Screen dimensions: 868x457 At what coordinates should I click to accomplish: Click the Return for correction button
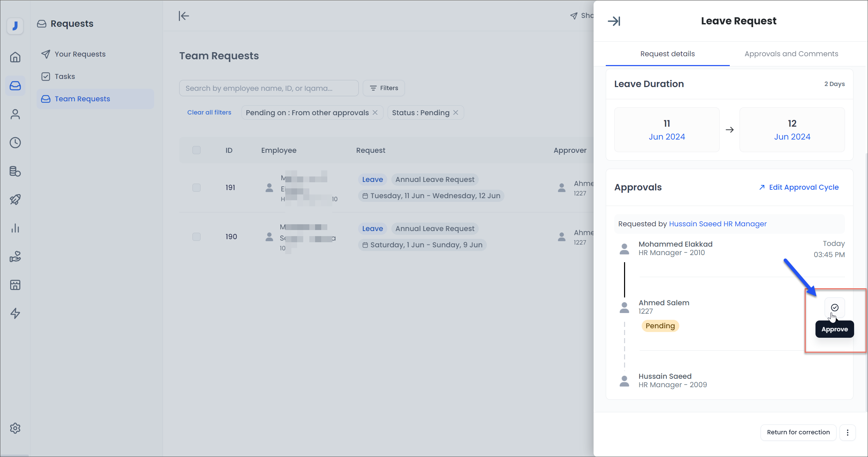(798, 432)
